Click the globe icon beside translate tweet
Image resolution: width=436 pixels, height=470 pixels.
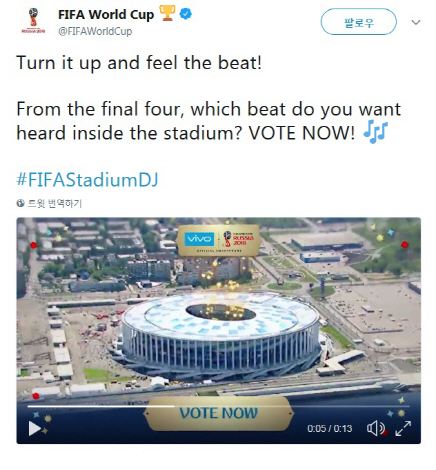click(20, 203)
